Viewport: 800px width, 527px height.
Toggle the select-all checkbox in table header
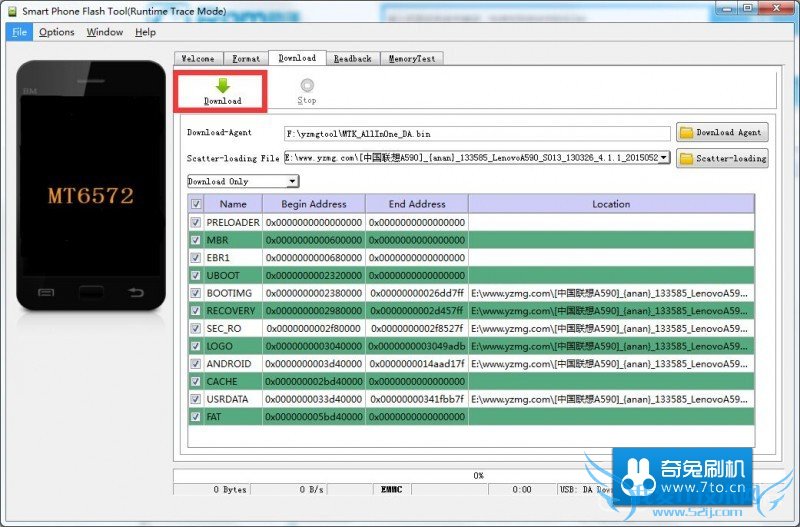[196, 204]
